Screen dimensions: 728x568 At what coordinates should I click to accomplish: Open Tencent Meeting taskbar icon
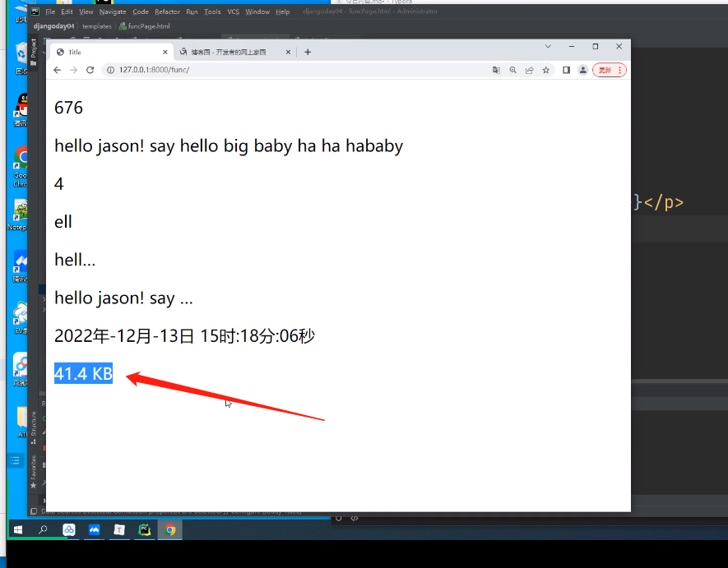click(95, 530)
